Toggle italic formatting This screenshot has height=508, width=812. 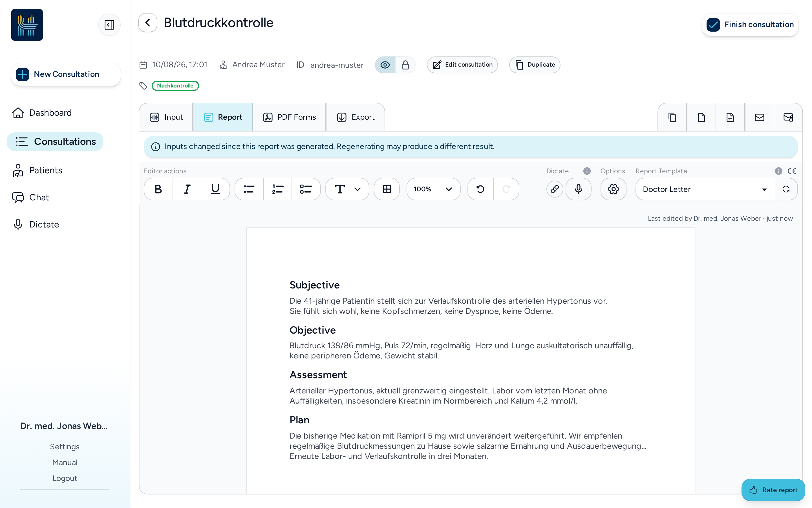click(x=187, y=189)
